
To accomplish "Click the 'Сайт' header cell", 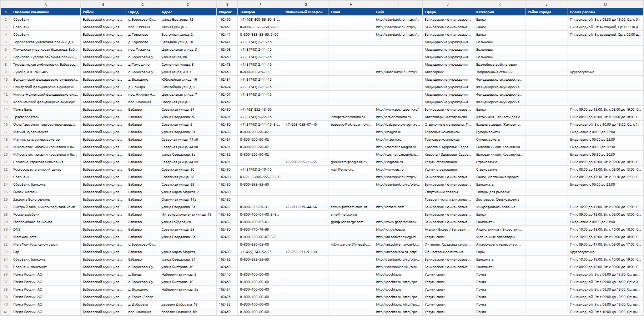I will pyautogui.click(x=398, y=12).
